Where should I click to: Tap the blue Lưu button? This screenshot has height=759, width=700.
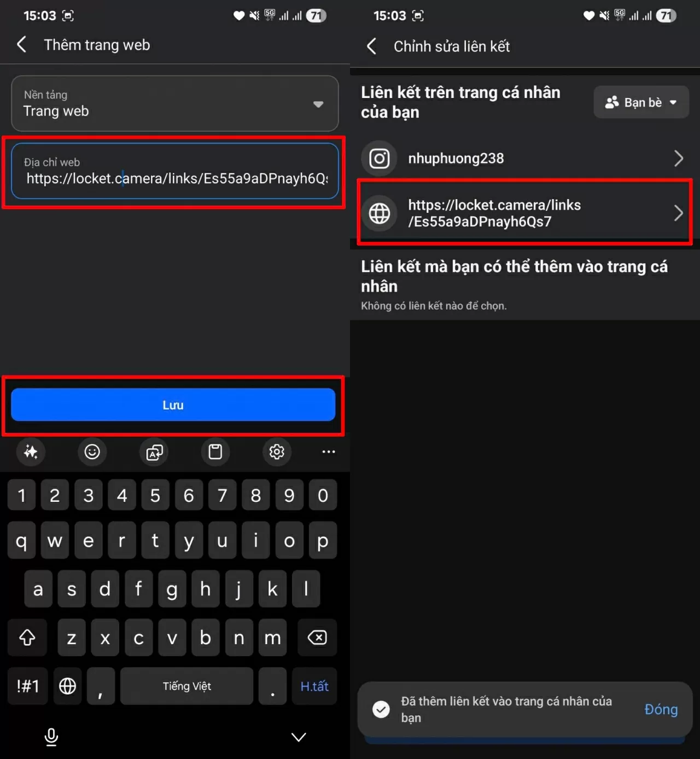click(x=173, y=405)
